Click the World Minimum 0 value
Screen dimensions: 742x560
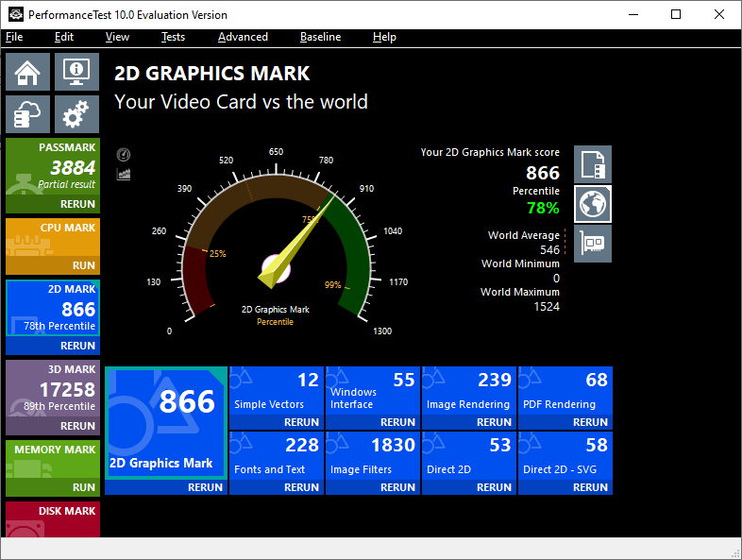[x=557, y=279]
